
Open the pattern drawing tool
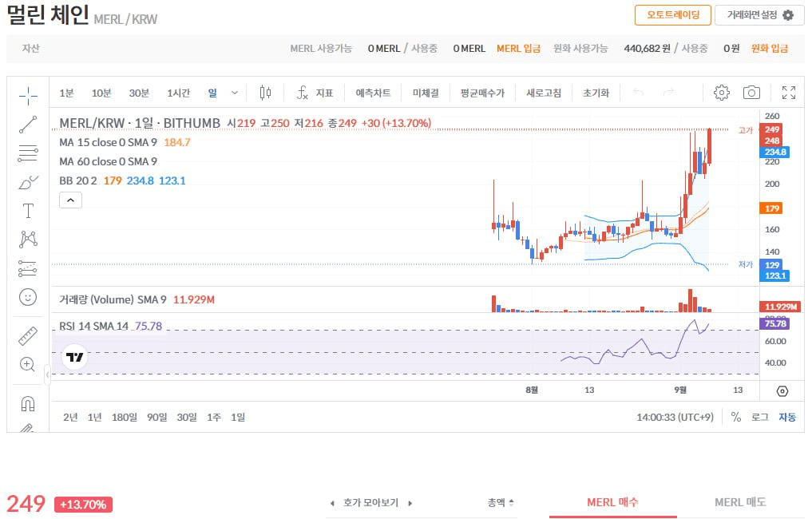[x=28, y=240]
